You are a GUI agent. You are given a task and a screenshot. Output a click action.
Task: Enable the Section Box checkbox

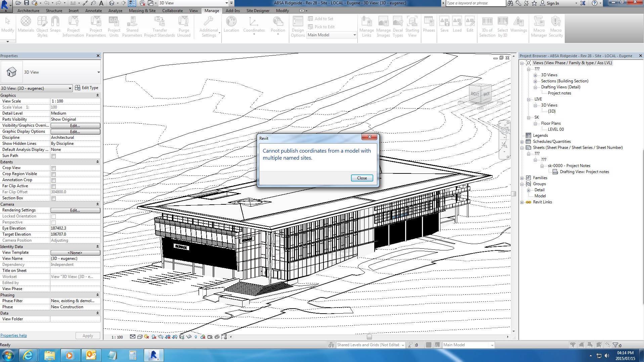click(x=53, y=198)
